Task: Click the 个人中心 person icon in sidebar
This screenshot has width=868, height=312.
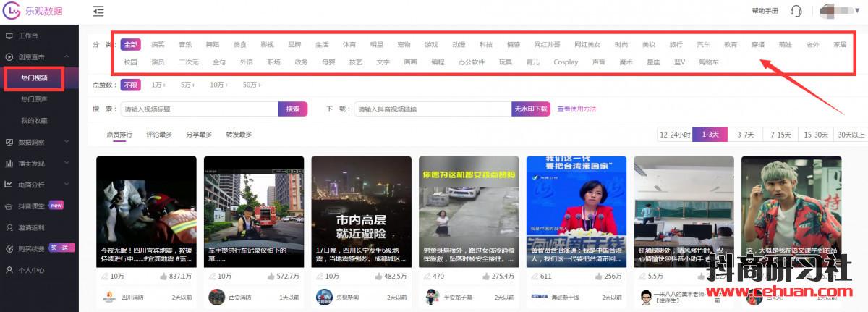Action: coord(9,270)
